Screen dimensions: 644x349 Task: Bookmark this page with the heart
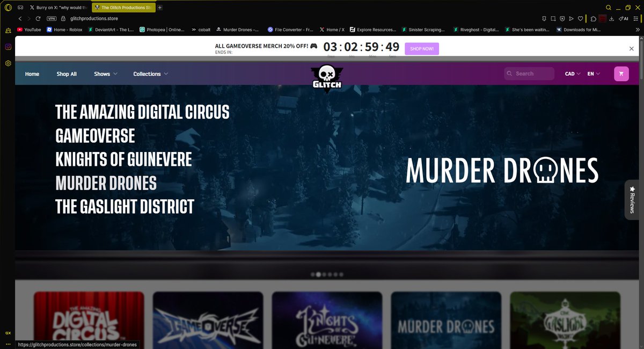[x=580, y=18]
